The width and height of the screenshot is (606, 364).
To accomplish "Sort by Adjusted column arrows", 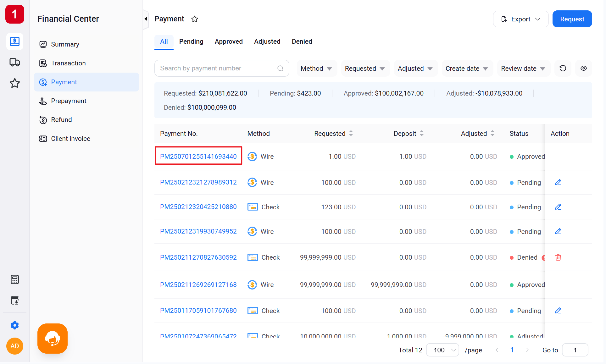I will (x=492, y=134).
